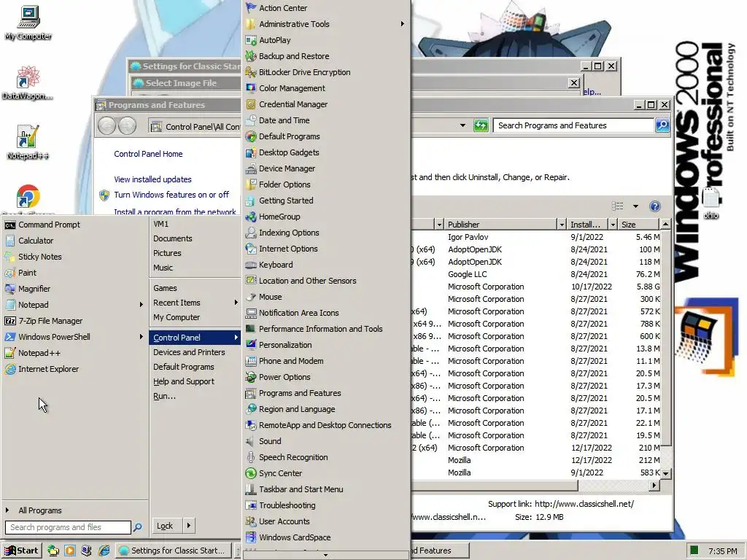The width and height of the screenshot is (747, 560).
Task: Click scroll down arrow of programs list
Action: 665,473
